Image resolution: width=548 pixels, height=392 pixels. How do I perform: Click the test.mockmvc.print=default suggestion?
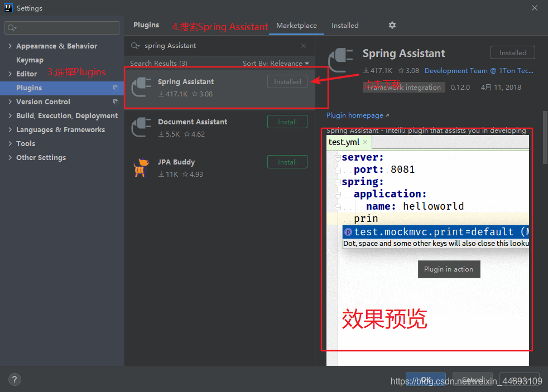click(x=435, y=232)
